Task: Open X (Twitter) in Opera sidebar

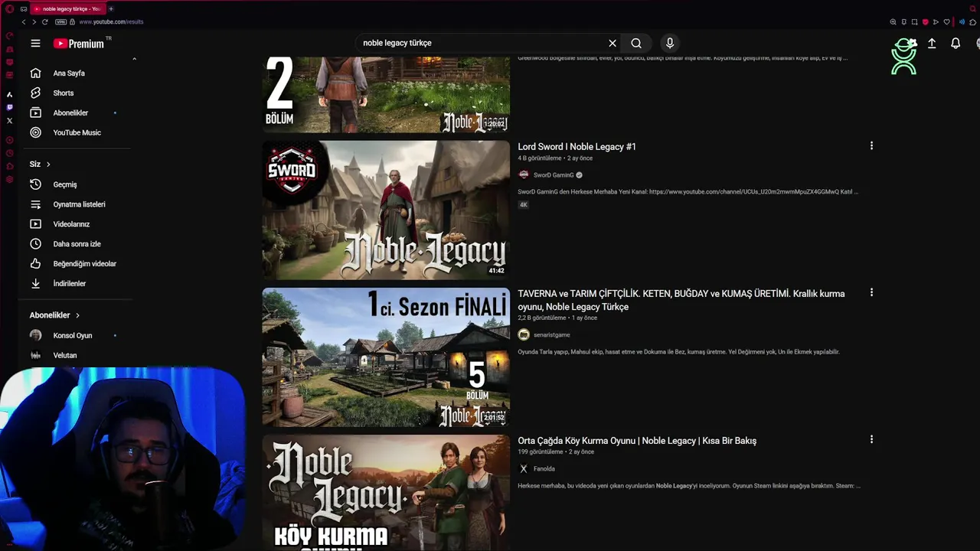Action: point(9,121)
